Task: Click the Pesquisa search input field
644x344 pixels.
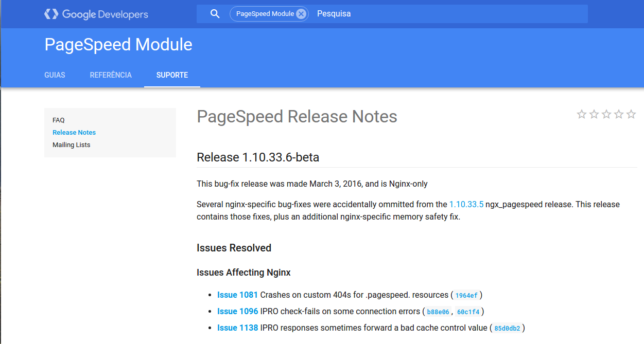Action: pos(449,14)
